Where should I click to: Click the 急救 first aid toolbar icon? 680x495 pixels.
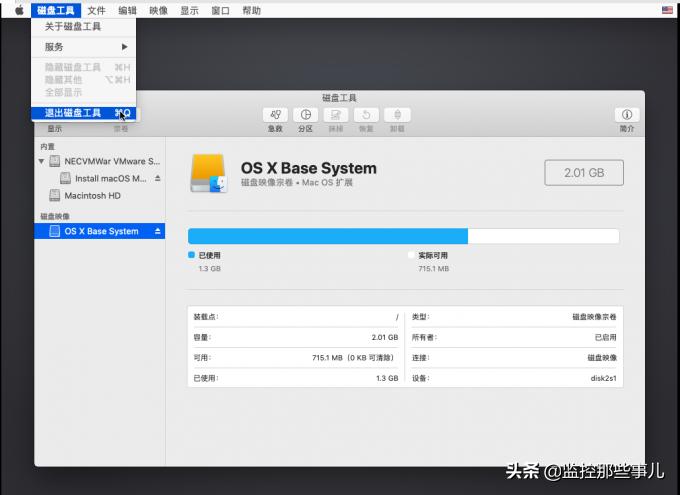(275, 115)
